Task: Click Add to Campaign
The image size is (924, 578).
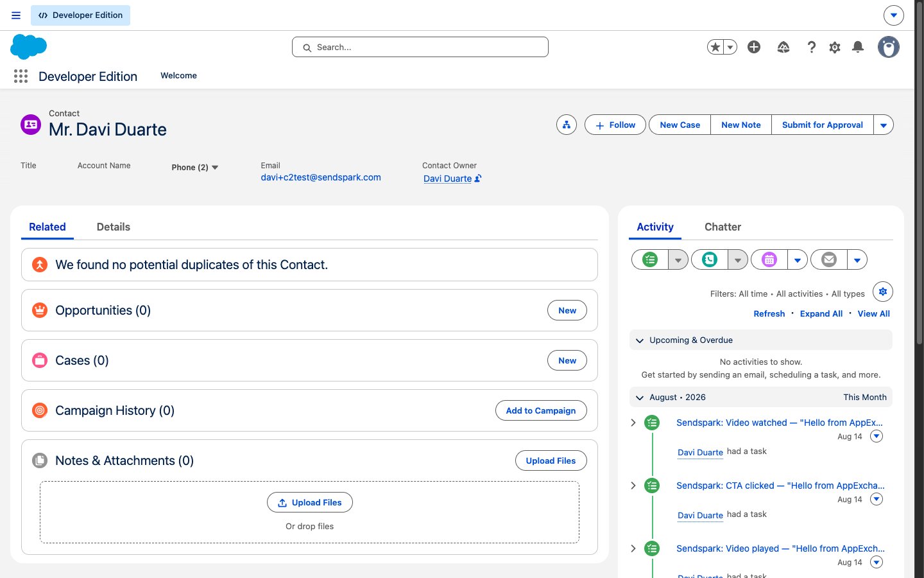Action: 541,410
